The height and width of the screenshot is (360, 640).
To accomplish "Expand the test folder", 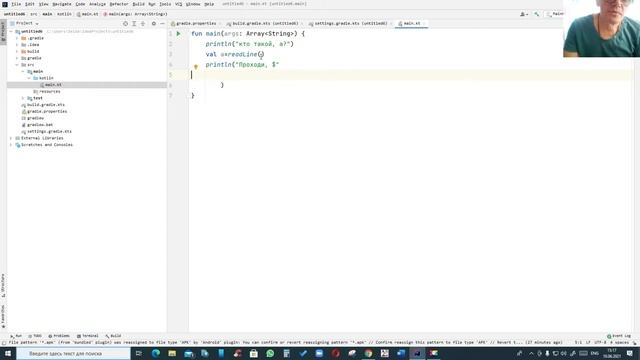I will click(x=23, y=98).
